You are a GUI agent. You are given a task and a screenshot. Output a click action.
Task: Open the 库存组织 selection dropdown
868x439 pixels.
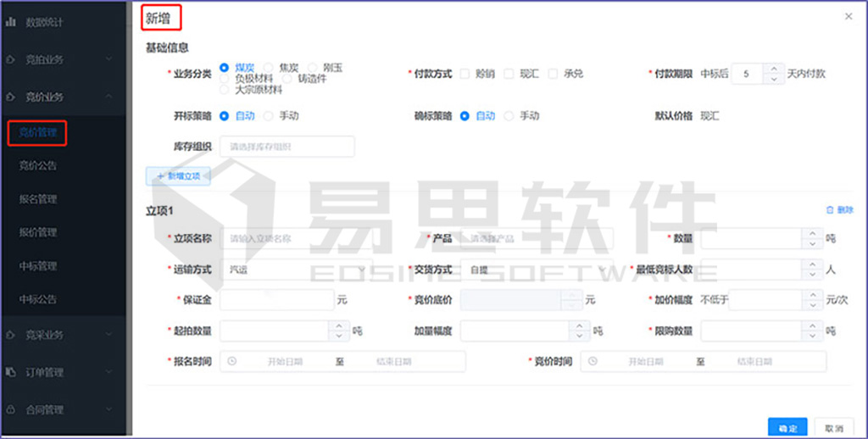(x=287, y=147)
